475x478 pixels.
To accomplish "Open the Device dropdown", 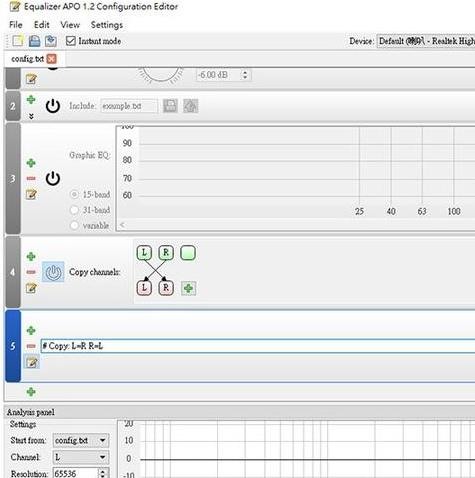I will point(426,41).
